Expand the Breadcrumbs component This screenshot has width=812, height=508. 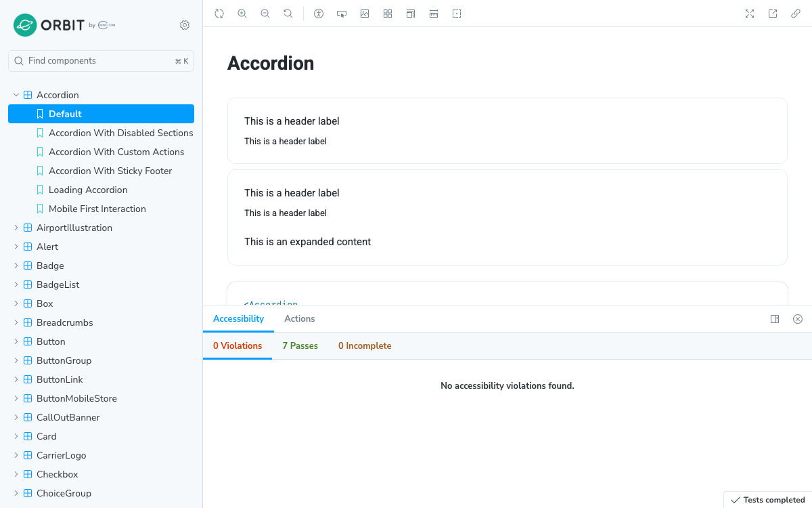click(x=101, y=322)
